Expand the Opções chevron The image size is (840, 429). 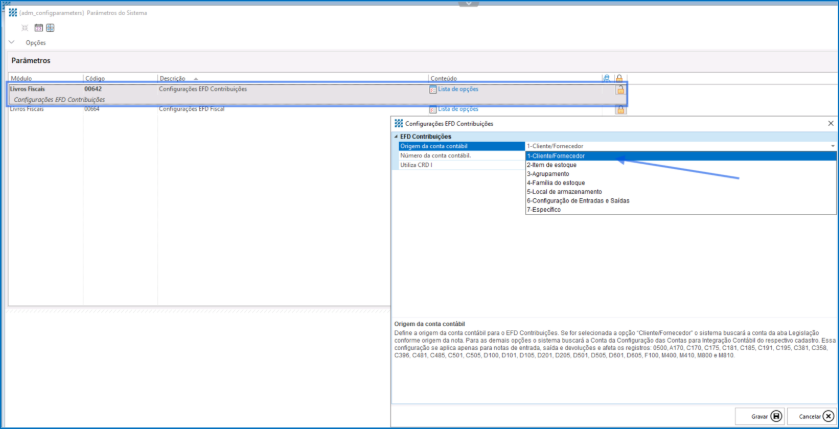click(11, 43)
